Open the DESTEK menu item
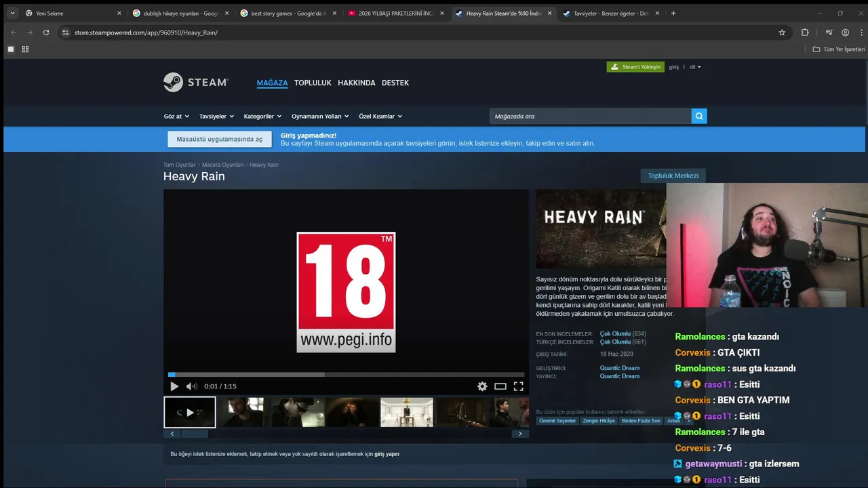Image resolution: width=868 pixels, height=488 pixels. point(395,83)
